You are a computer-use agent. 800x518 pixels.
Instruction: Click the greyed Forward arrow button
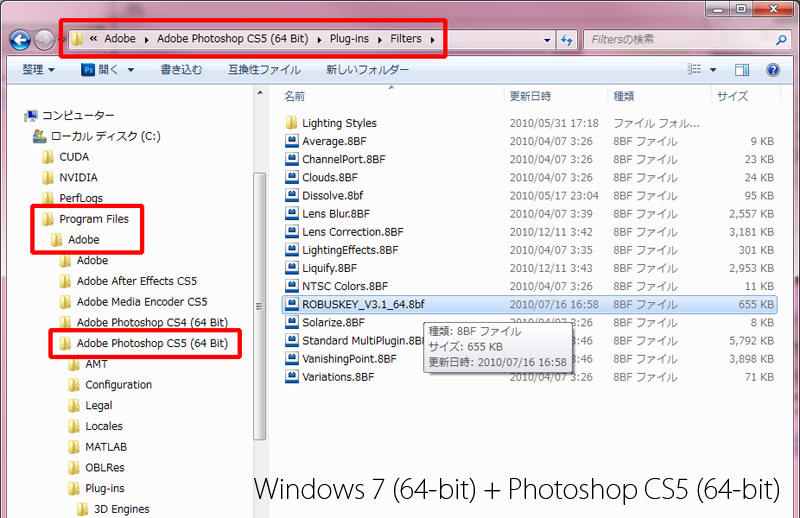(x=44, y=40)
